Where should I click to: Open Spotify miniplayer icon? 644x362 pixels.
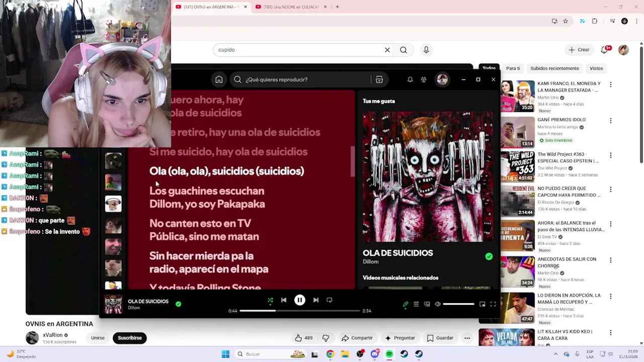pos(482,304)
